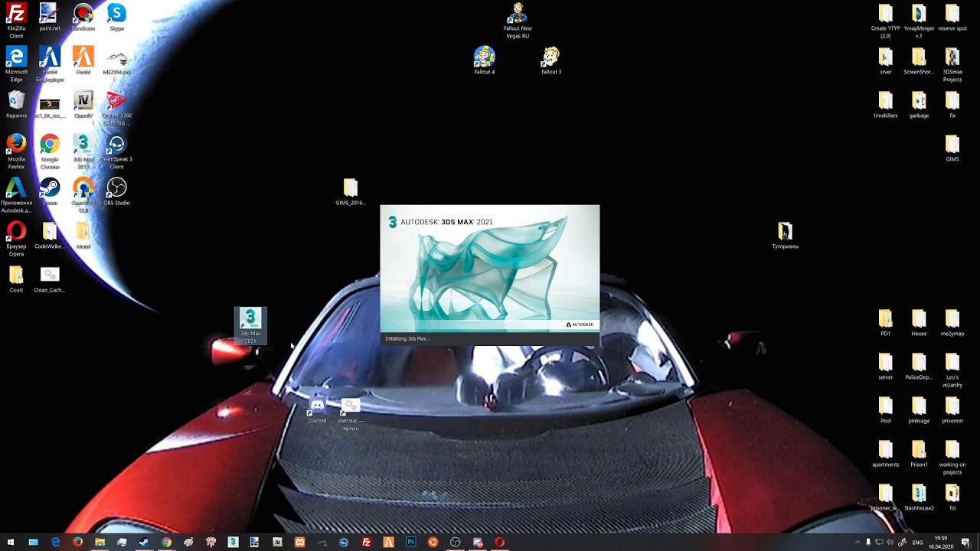Select the start.bat shortcut icon

[x=350, y=415]
